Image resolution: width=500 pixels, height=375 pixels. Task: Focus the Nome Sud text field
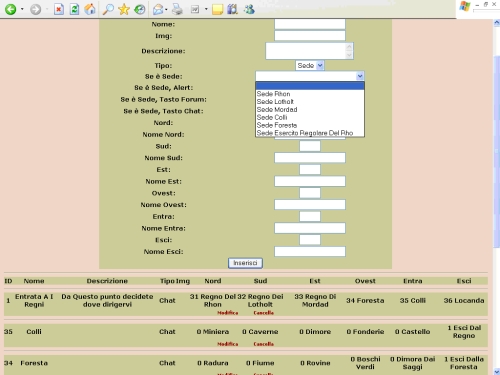(x=310, y=158)
